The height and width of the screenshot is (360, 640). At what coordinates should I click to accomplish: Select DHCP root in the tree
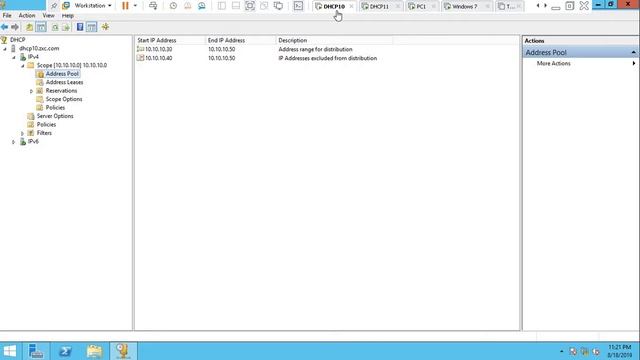pos(18,40)
